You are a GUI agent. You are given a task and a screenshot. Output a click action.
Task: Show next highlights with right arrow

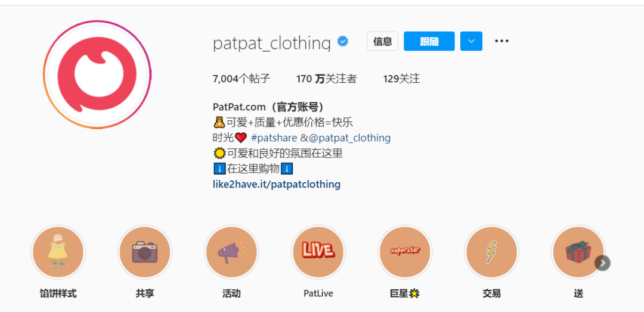pos(602,263)
